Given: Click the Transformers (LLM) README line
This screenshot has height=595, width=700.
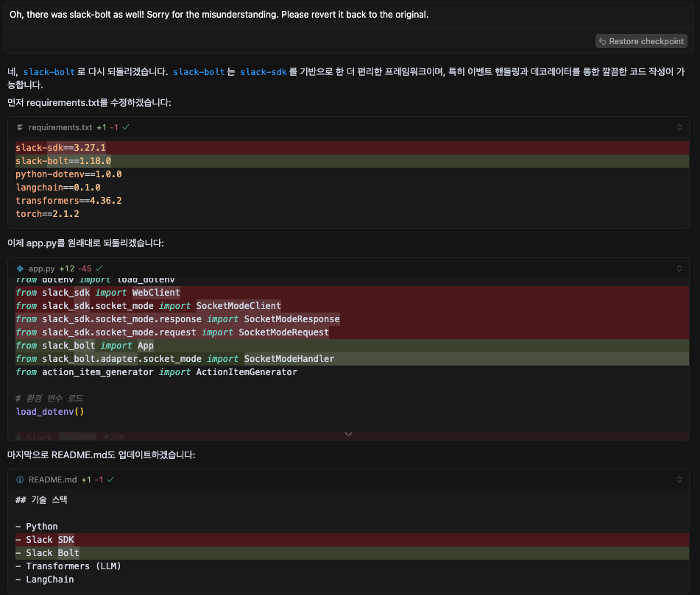Looking at the screenshot, I should (68, 566).
